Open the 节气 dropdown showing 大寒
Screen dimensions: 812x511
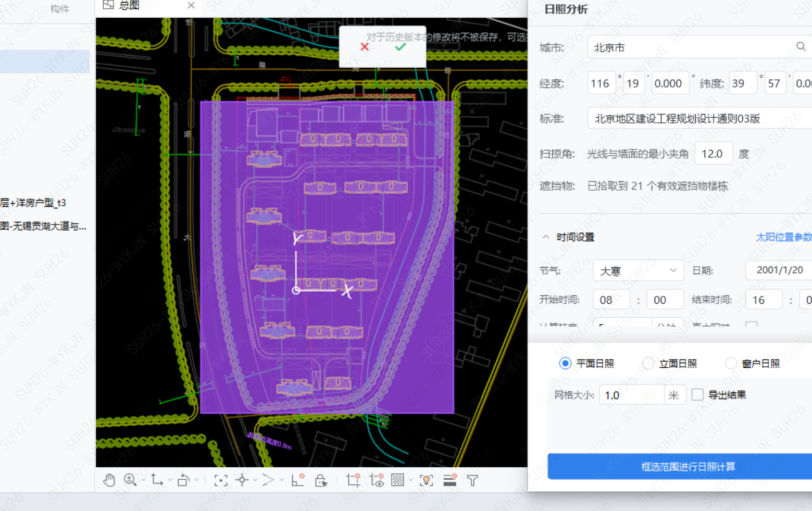point(638,271)
